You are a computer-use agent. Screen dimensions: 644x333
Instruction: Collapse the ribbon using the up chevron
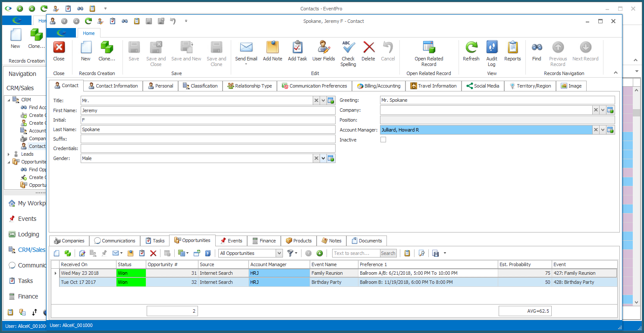point(616,73)
